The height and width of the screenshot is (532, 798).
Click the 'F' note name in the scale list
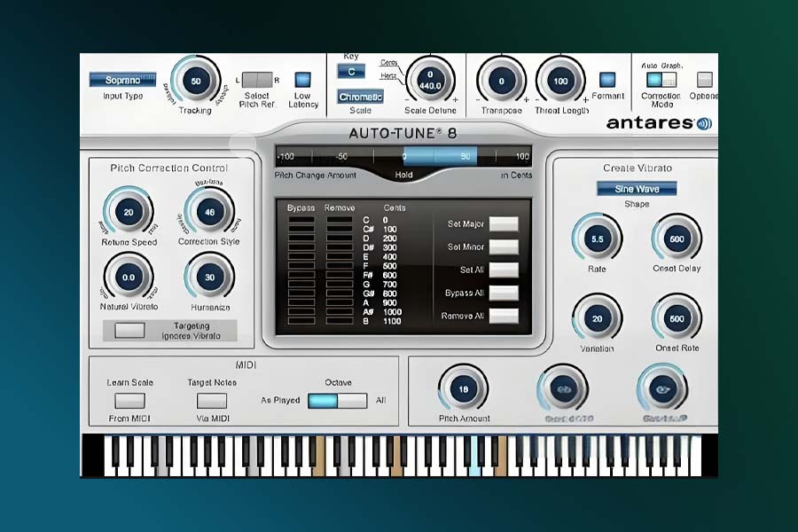coord(365,266)
